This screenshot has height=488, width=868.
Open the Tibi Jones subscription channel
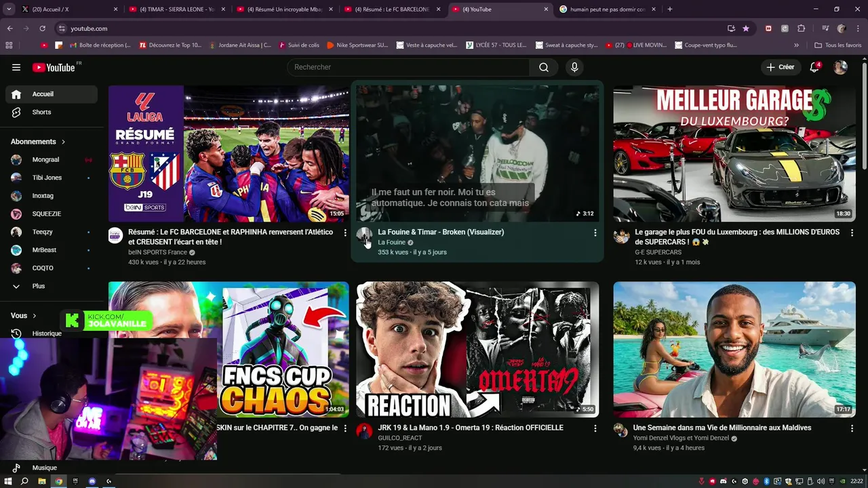[x=52, y=178]
